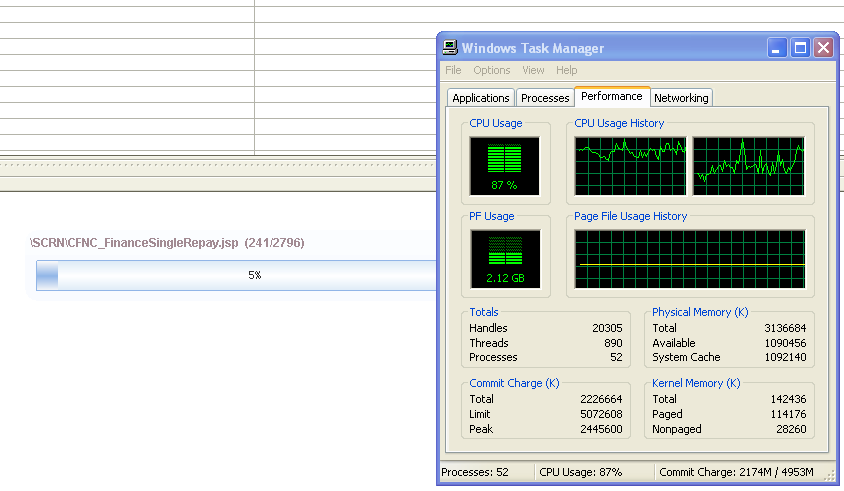Click Commit Charge Limit value 5072608
Viewport: 844px width, 491px height.
pyautogui.click(x=601, y=414)
